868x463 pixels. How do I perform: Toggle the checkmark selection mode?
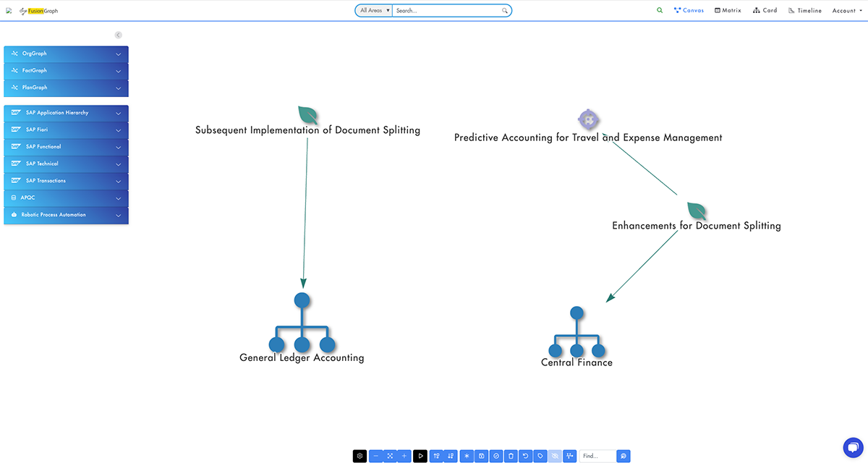495,456
